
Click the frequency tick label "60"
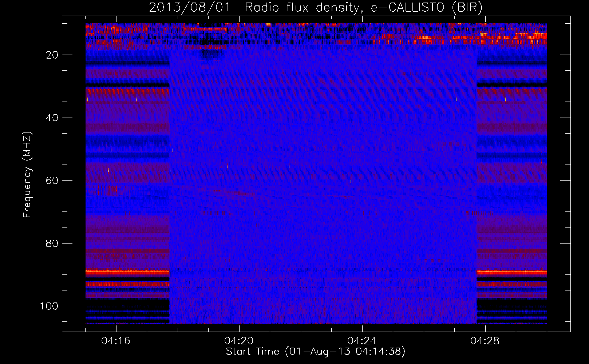[x=52, y=181]
